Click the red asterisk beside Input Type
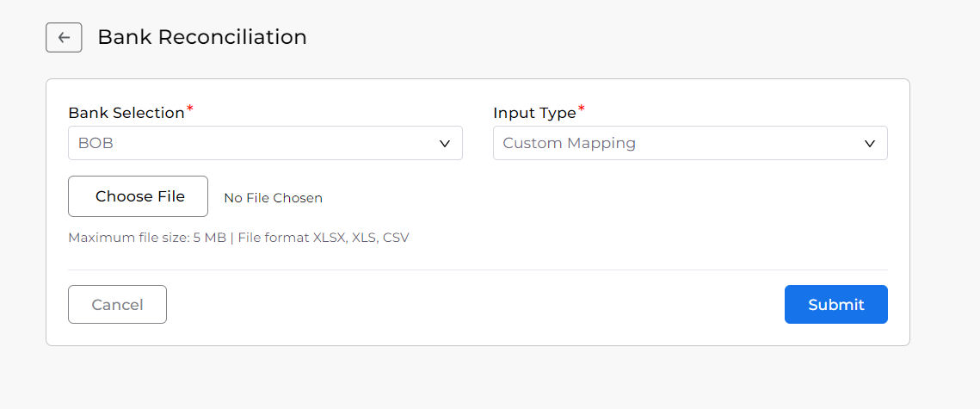 pyautogui.click(x=582, y=109)
